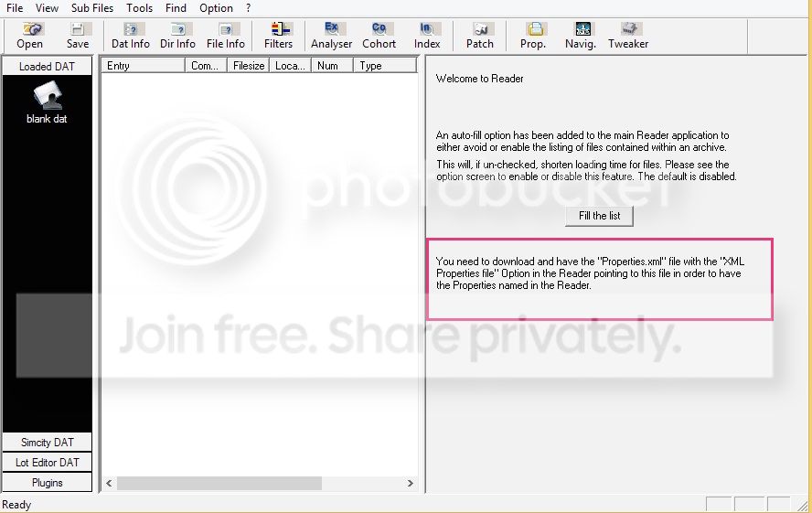Open the File menu
Image resolution: width=812 pixels, height=513 pixels.
[x=15, y=8]
